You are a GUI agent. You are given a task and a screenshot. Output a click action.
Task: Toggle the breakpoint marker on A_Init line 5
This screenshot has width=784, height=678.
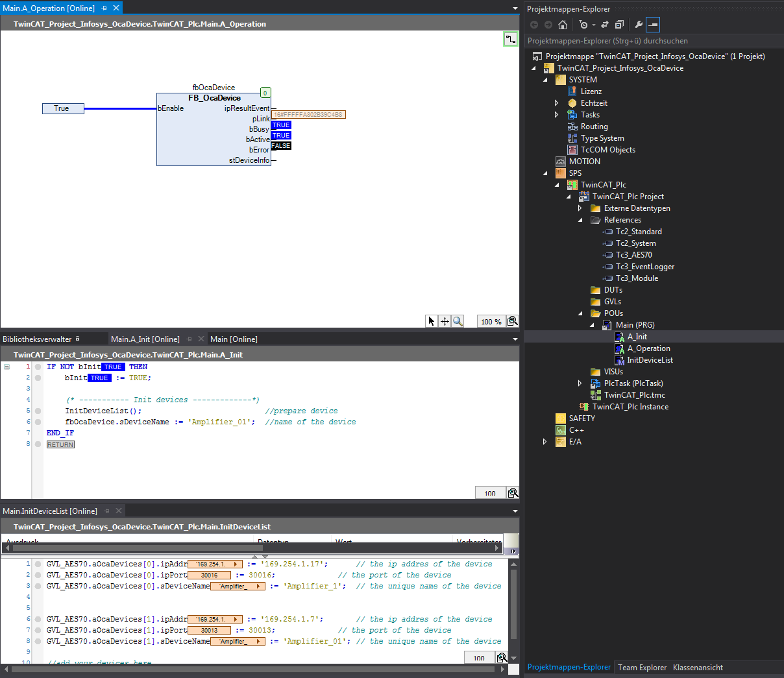[38, 411]
